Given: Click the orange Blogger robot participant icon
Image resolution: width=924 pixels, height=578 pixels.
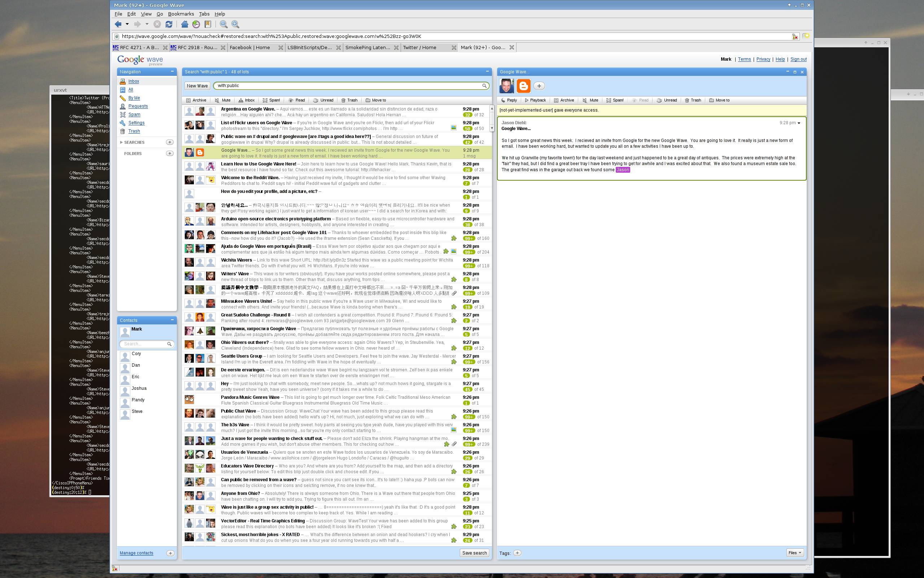Looking at the screenshot, I should click(523, 86).
